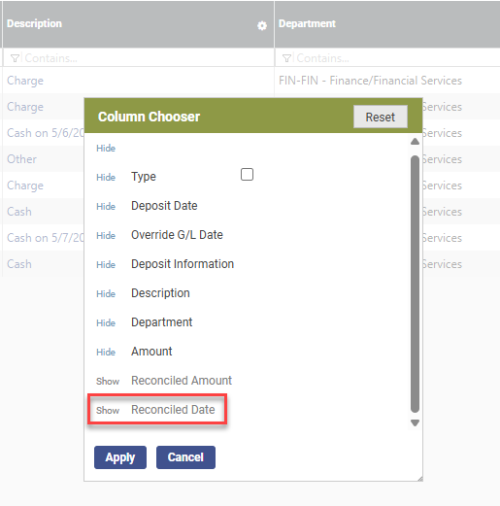Click the Department filter funnel icon
The width and height of the screenshot is (500, 506).
pos(287,58)
